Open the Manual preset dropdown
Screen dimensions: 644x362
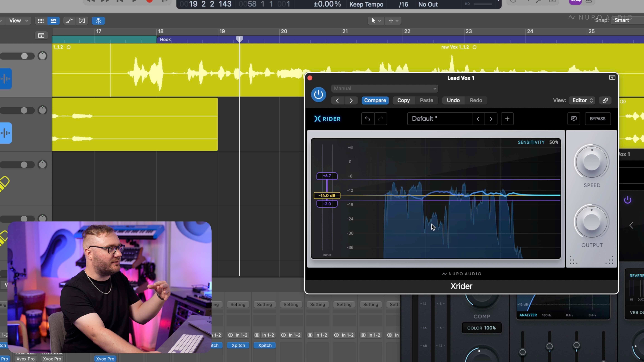[385, 88]
